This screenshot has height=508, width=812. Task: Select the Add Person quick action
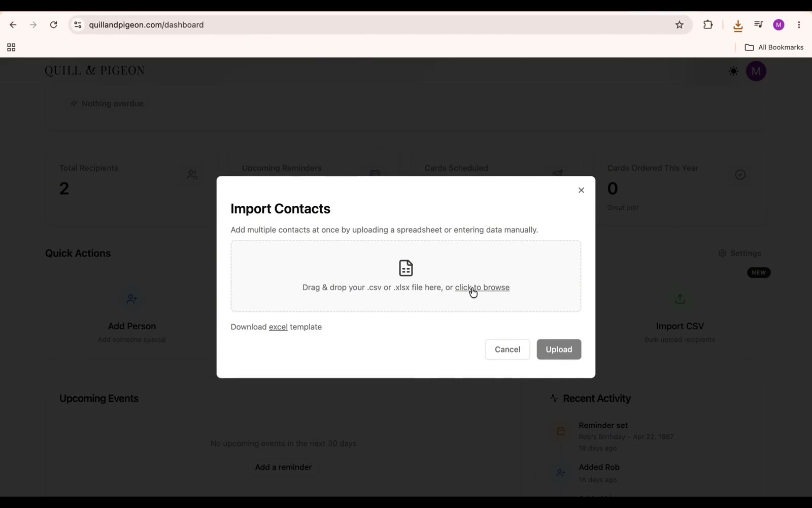pos(132,317)
